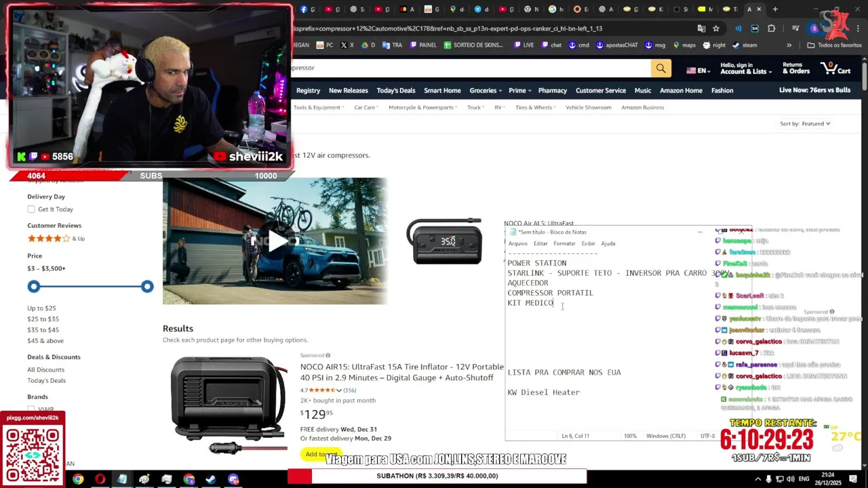The width and height of the screenshot is (868, 488).
Task: Open the Ajuda menu in Notepad
Action: coord(608,243)
